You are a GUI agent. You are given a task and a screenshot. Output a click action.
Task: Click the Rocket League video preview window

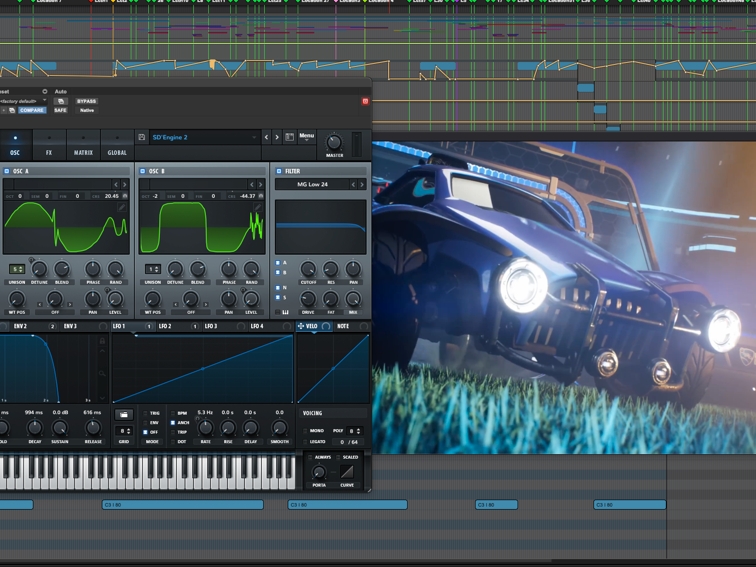click(x=564, y=297)
